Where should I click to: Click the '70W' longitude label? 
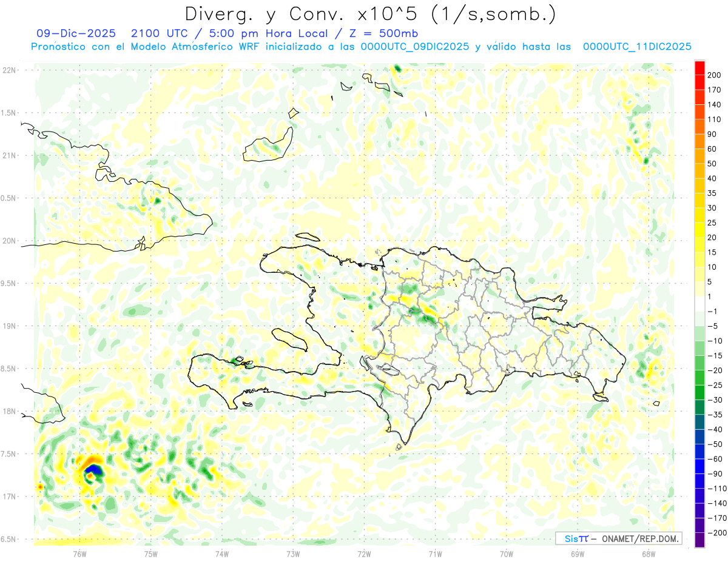[507, 554]
